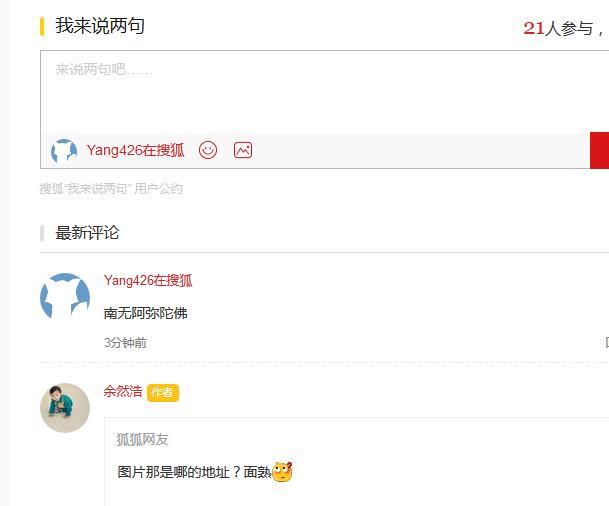The image size is (609, 506).
Task: Select the 最新评论 section heading
Action: pos(87,233)
